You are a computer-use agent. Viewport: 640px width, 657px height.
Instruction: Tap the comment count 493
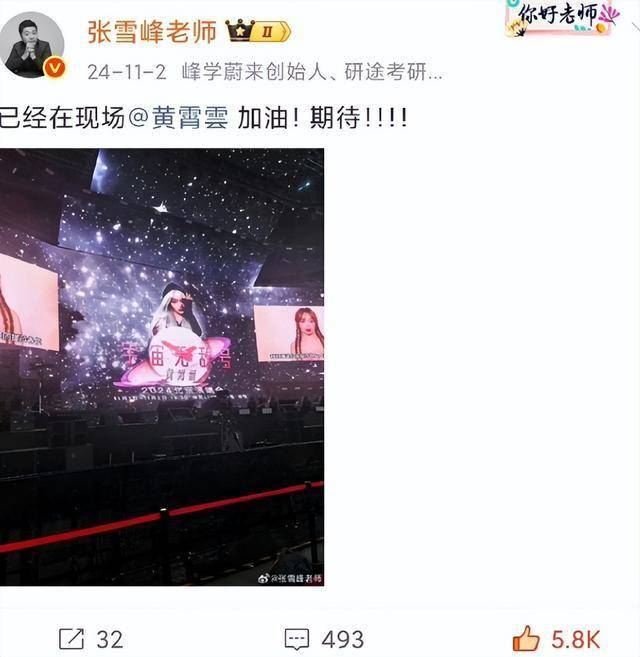click(x=342, y=639)
